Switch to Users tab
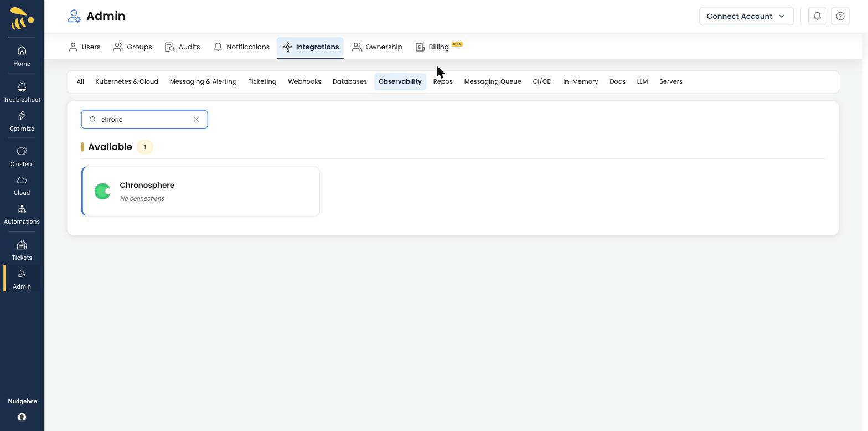Viewport: 868px width, 431px height. point(84,47)
